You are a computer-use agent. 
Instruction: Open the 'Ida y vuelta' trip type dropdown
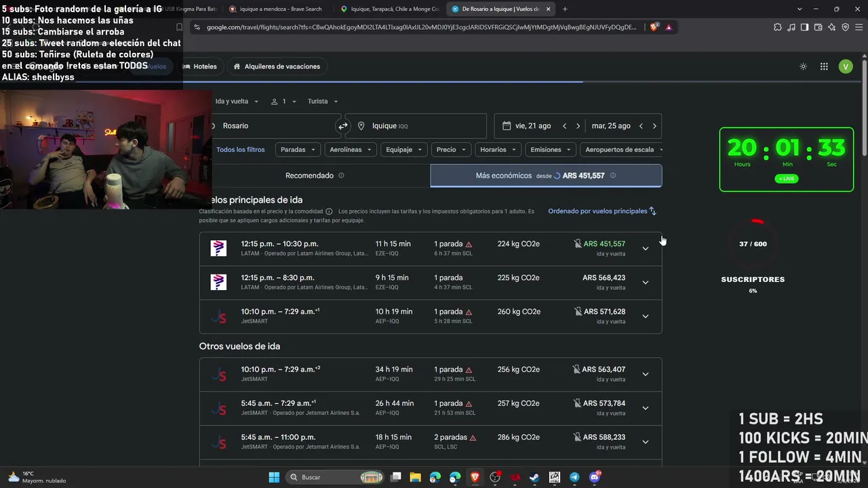click(237, 102)
